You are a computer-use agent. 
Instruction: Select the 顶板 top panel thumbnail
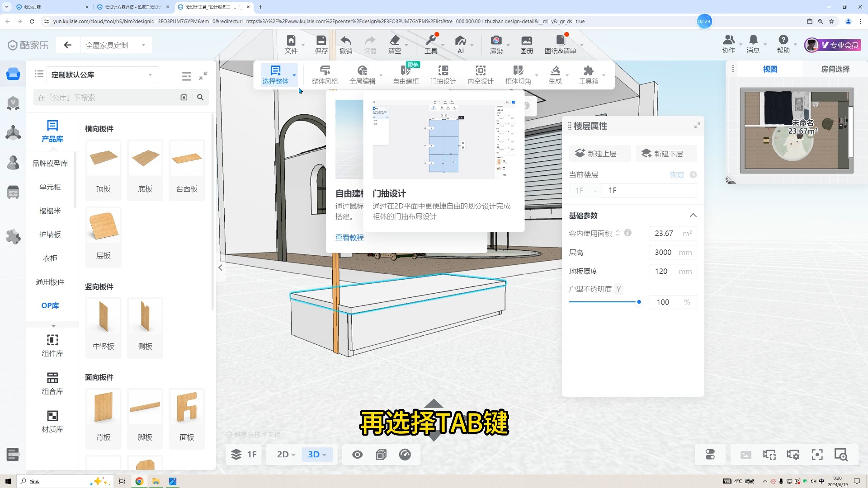(104, 159)
